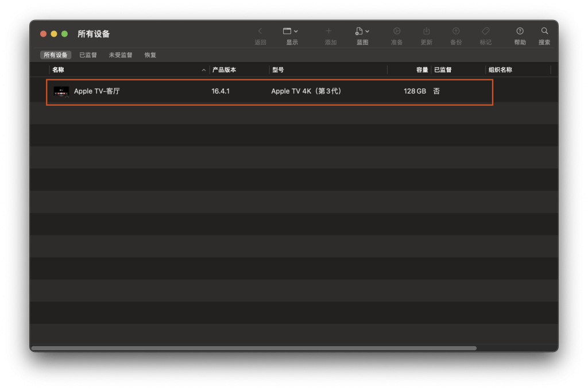The width and height of the screenshot is (588, 391).
Task: Click the 否 supervised cell
Action: 436,91
